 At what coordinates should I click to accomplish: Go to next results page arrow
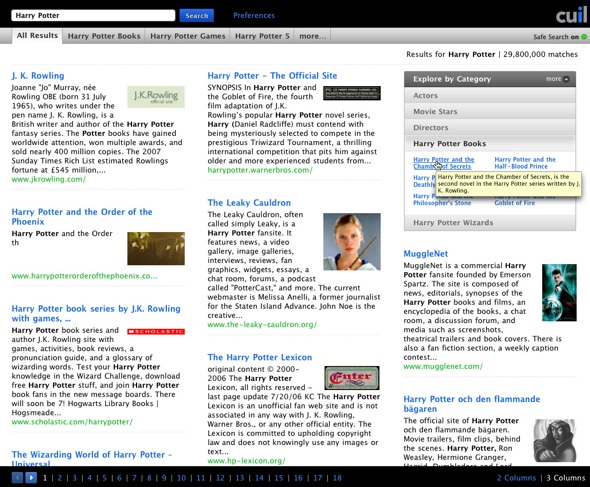31,478
